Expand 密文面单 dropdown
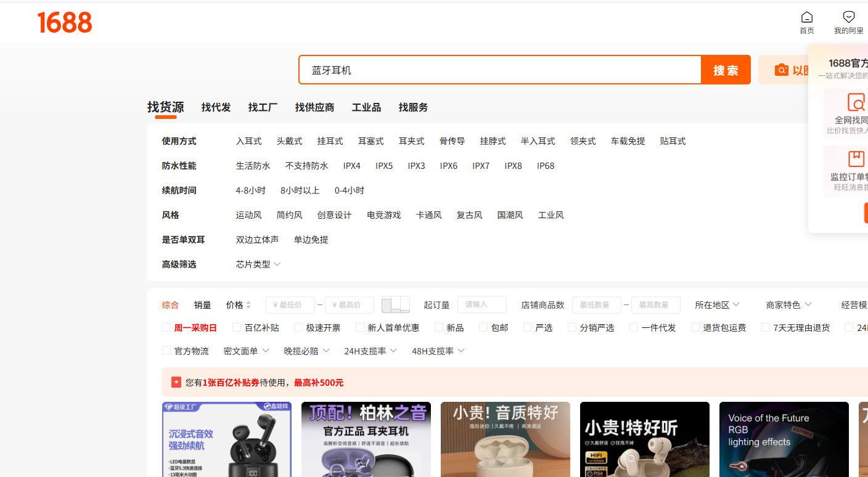Screen dimensions: 868x477 [x=247, y=351]
